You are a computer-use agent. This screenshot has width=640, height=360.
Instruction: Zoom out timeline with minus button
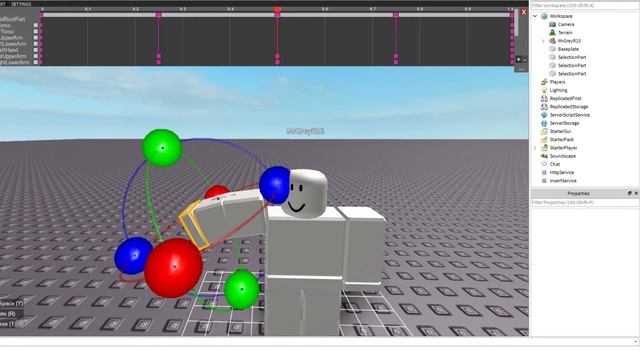(524, 60)
